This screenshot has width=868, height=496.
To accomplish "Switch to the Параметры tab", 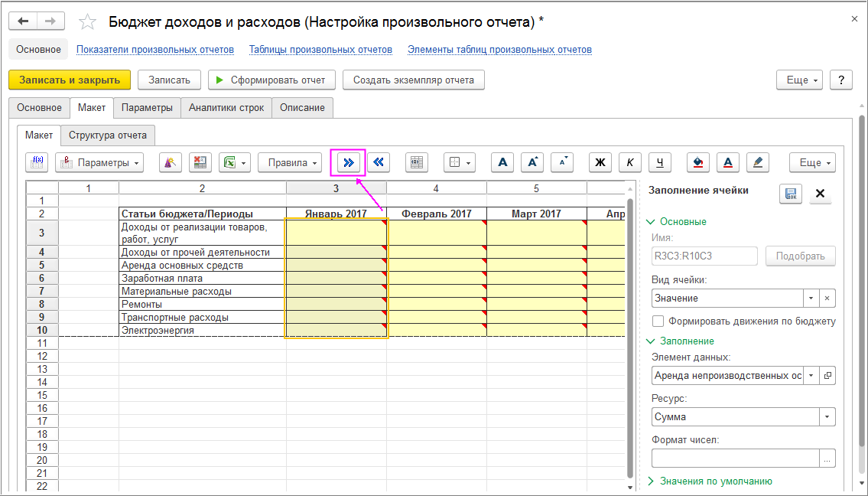I will click(x=148, y=107).
